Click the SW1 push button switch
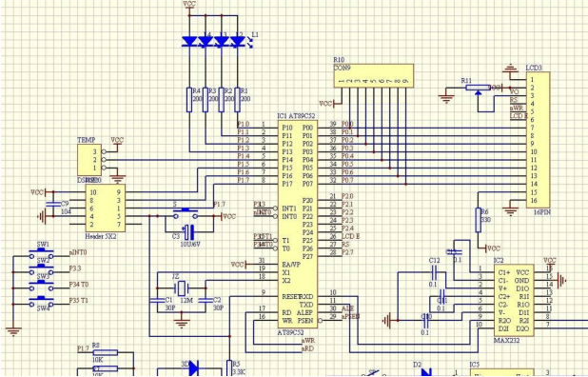 click(x=41, y=254)
